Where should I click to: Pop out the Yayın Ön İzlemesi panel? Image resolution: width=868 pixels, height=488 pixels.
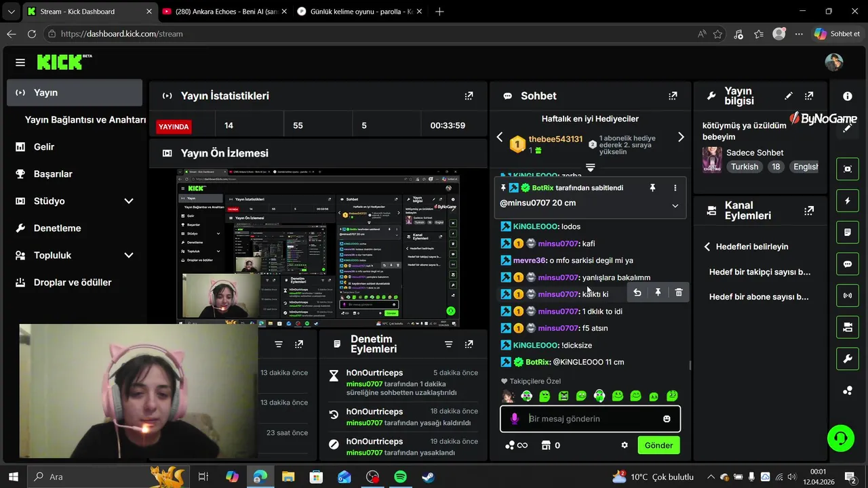coord(469,154)
